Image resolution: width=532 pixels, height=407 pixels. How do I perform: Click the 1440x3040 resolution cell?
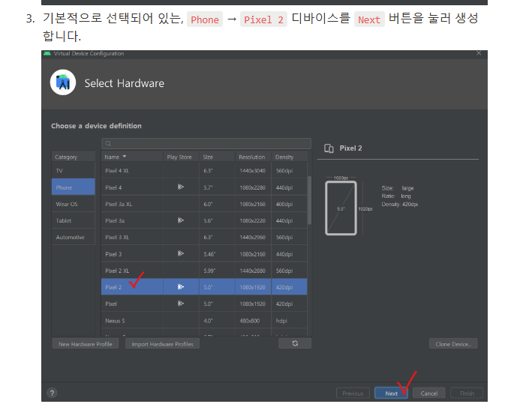click(x=252, y=170)
